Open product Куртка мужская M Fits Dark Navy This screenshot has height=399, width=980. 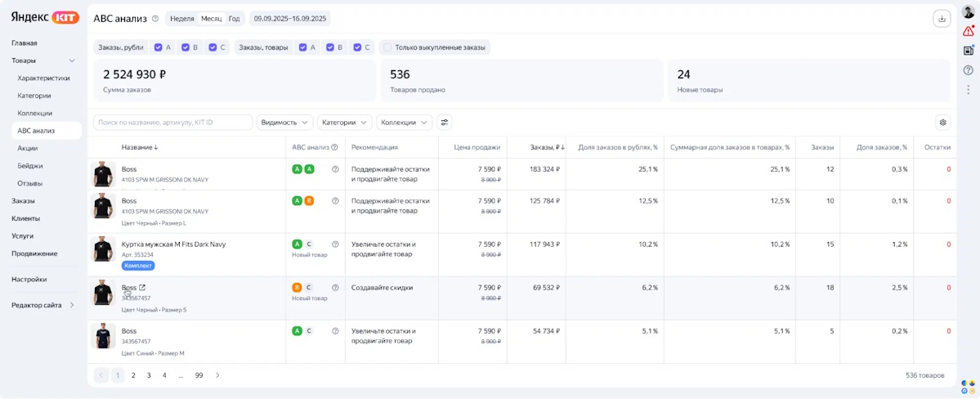coord(173,244)
